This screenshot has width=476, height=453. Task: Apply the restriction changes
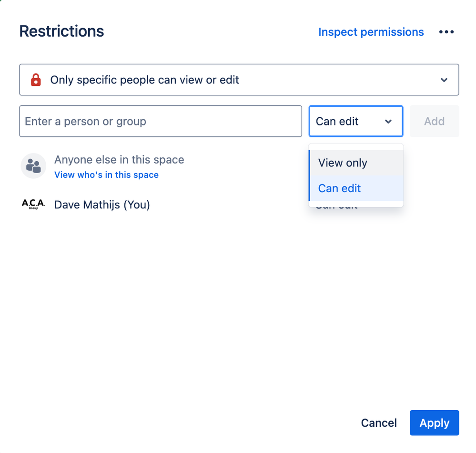point(434,423)
